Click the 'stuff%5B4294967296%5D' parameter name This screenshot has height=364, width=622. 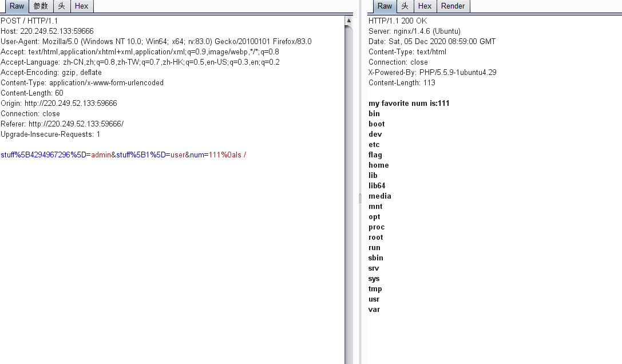[x=43, y=155]
